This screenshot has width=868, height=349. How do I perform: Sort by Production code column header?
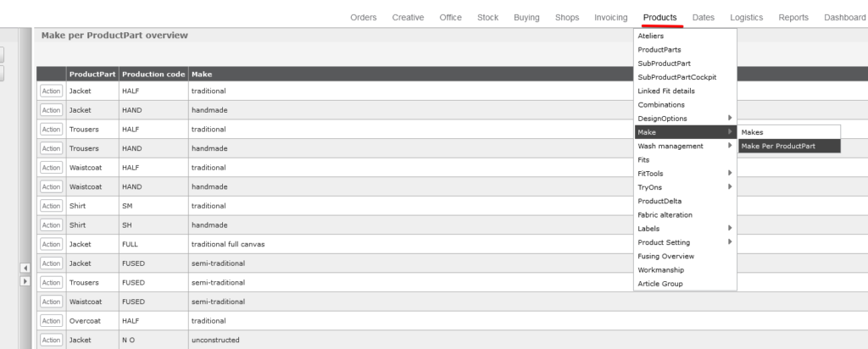153,75
